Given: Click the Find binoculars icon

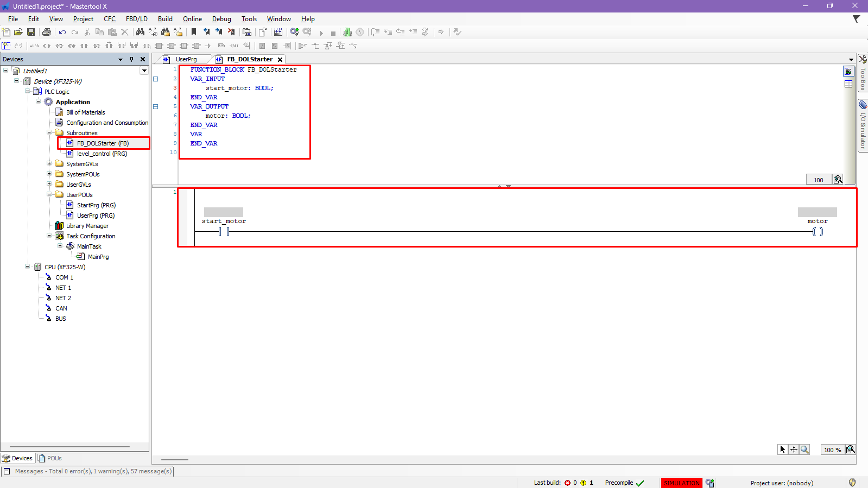Looking at the screenshot, I should point(140,33).
